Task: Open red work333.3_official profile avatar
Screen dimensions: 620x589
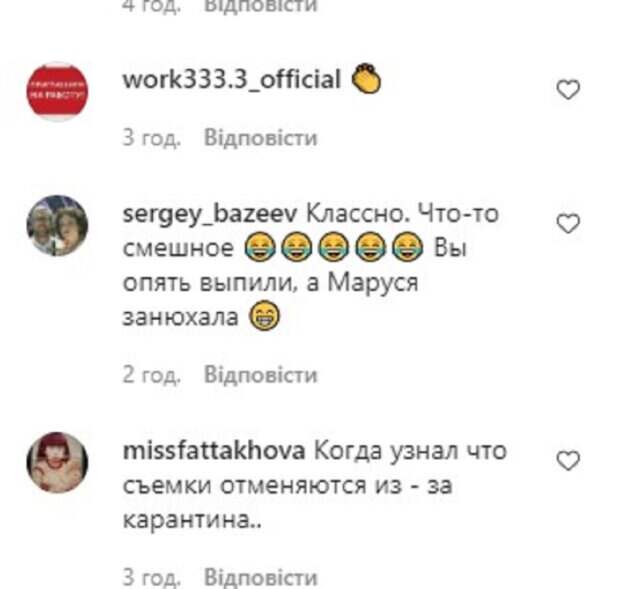Action: point(57,92)
